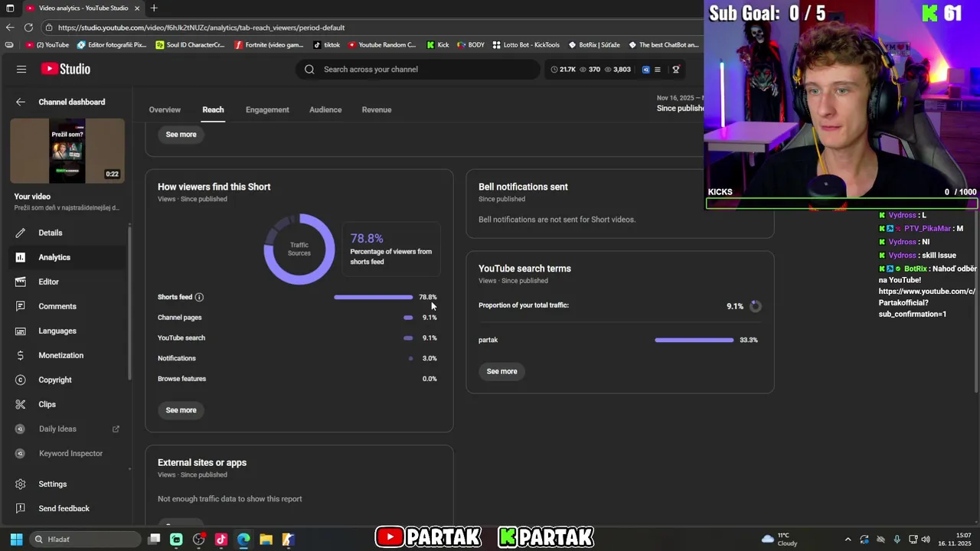Open the Kick bookmark
The height and width of the screenshot is (551, 980).
438,45
